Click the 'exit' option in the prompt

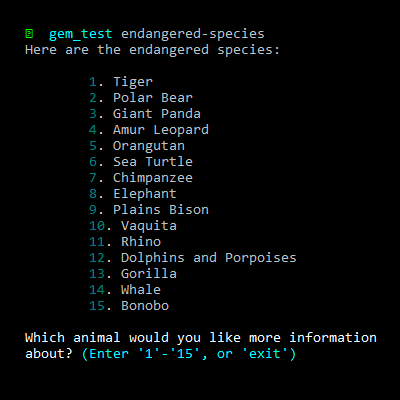[x=265, y=354]
